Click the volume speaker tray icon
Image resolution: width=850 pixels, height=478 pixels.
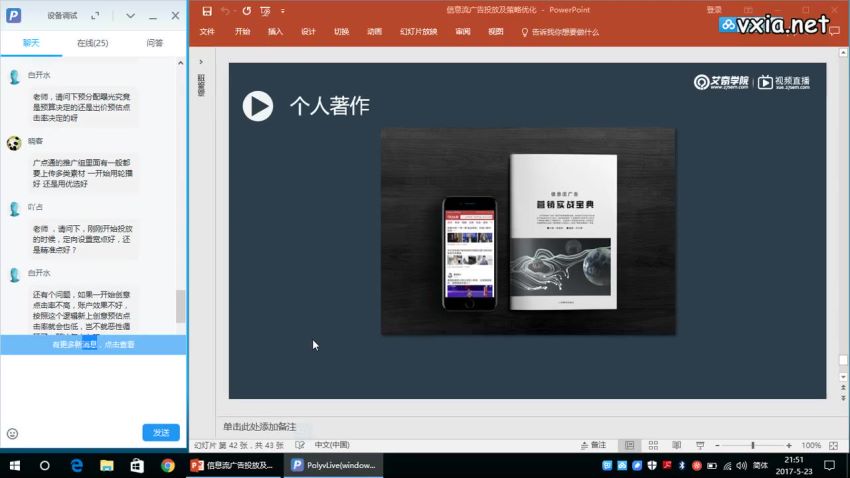[x=742, y=466]
